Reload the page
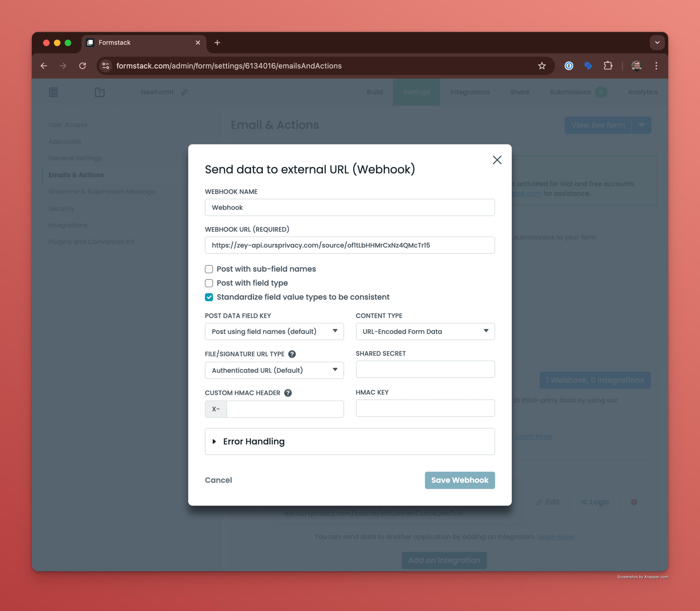The width and height of the screenshot is (700, 611). (82, 66)
